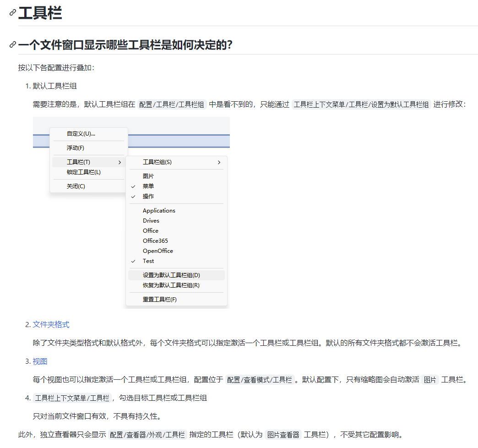Click 重置工具栏(F) at menu bottom
The image size is (478, 448).
[160, 300]
